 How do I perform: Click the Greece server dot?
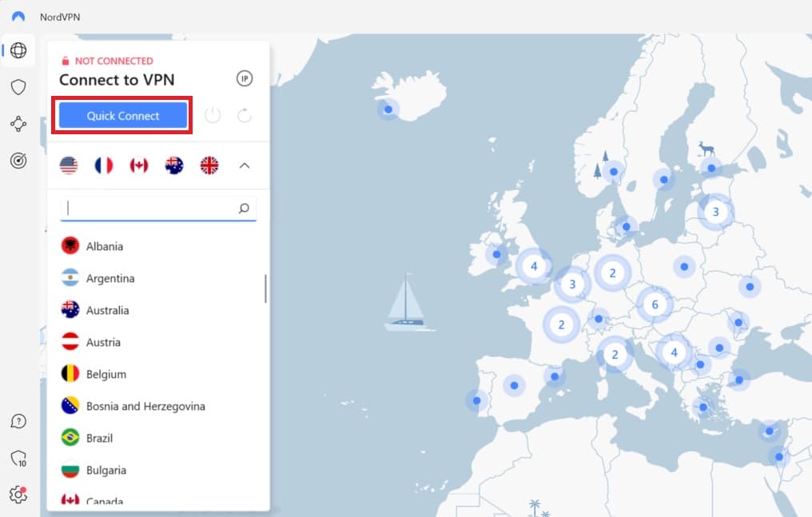click(703, 407)
